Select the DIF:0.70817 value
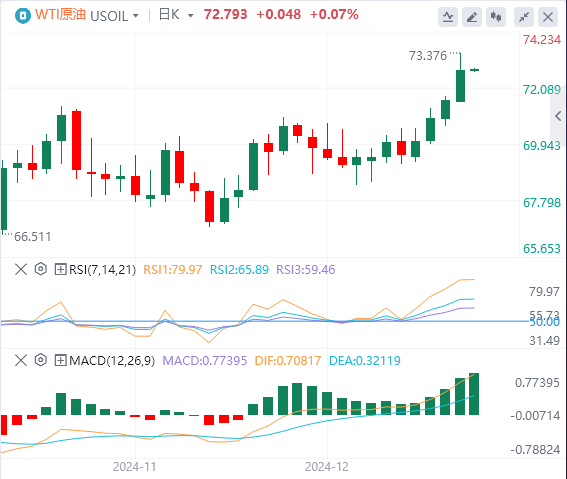 tap(288, 360)
